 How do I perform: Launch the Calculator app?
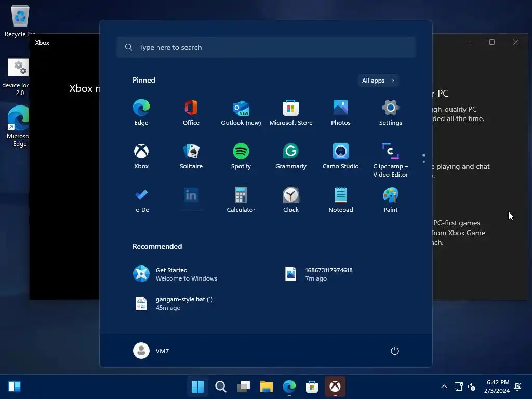(241, 200)
